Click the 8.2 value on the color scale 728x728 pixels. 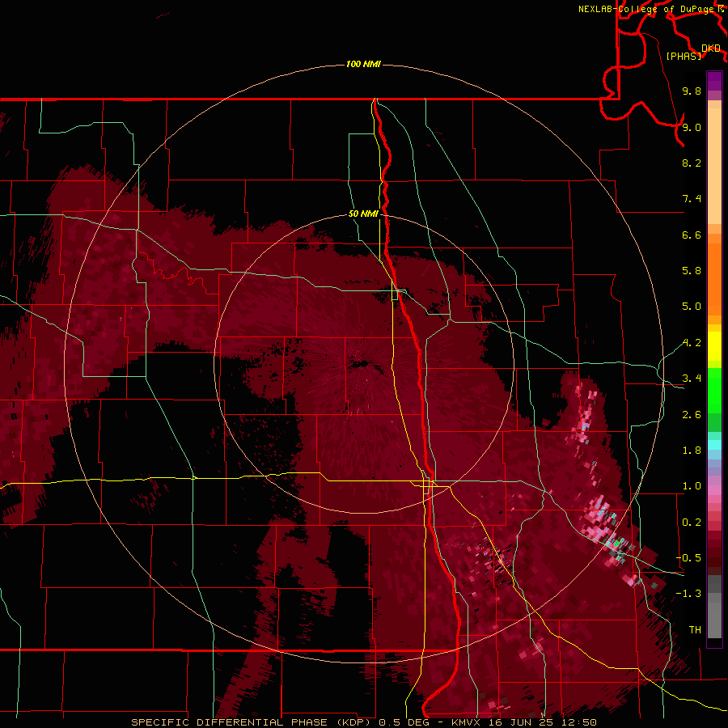click(692, 163)
